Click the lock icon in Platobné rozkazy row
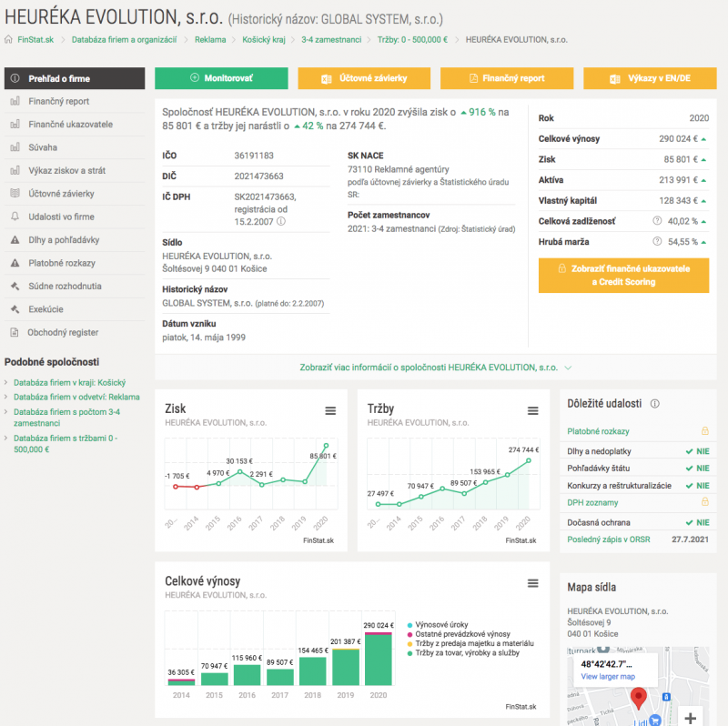 tap(704, 431)
